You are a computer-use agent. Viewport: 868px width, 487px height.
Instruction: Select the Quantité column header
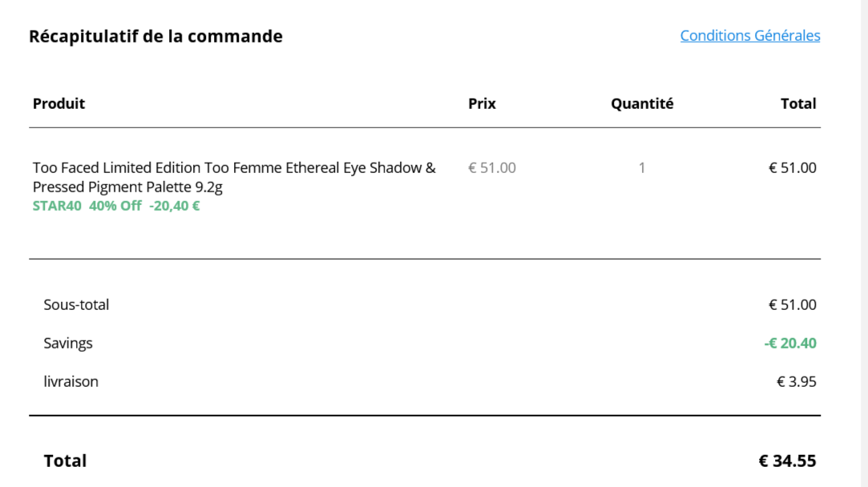[x=641, y=103]
